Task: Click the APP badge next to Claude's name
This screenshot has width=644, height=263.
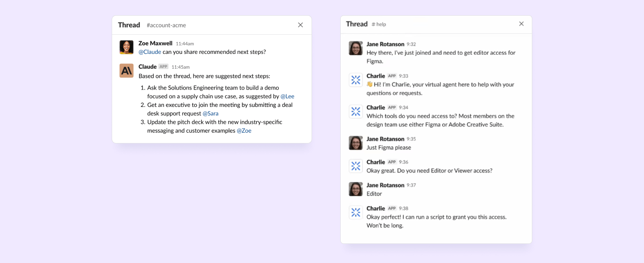Action: (163, 67)
